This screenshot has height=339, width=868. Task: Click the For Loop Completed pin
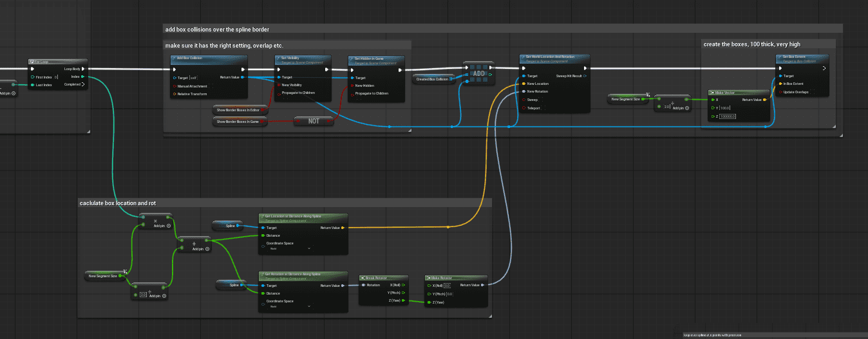click(x=83, y=84)
